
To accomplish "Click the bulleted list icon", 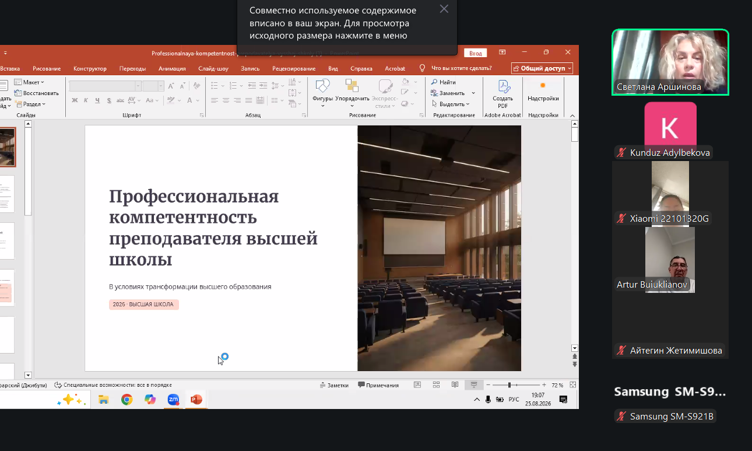I will point(214,85).
